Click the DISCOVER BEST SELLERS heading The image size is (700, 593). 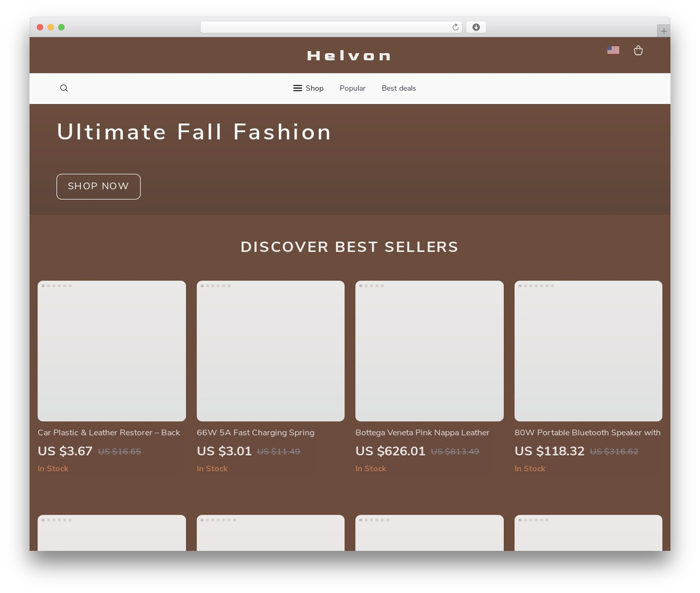point(349,247)
